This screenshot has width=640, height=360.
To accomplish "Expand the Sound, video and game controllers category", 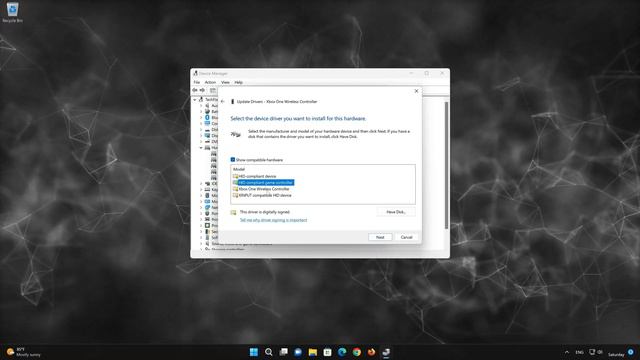I will (x=201, y=244).
